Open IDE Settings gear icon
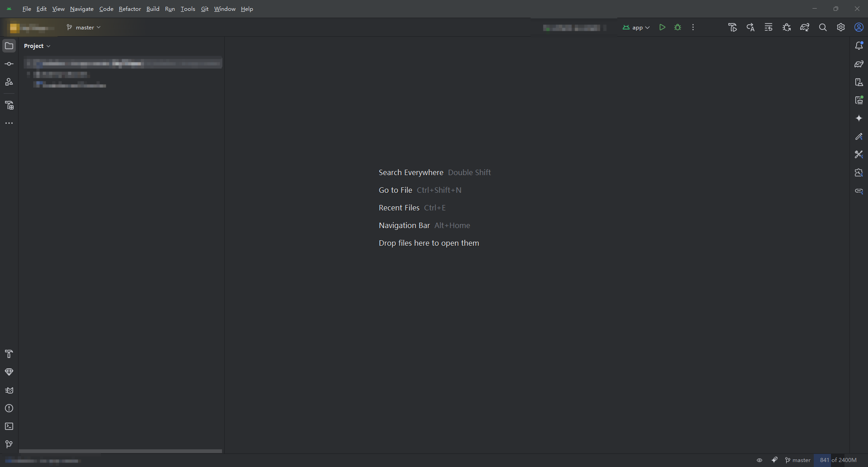The image size is (868, 467). pos(841,27)
